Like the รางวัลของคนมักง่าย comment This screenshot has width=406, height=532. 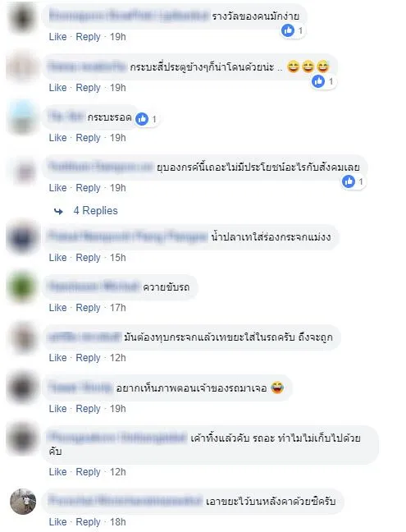(57, 37)
